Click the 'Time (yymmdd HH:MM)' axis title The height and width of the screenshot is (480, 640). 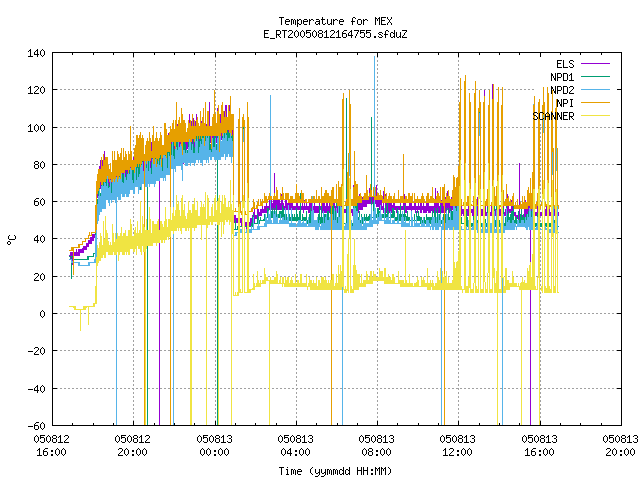pyautogui.click(x=335, y=471)
